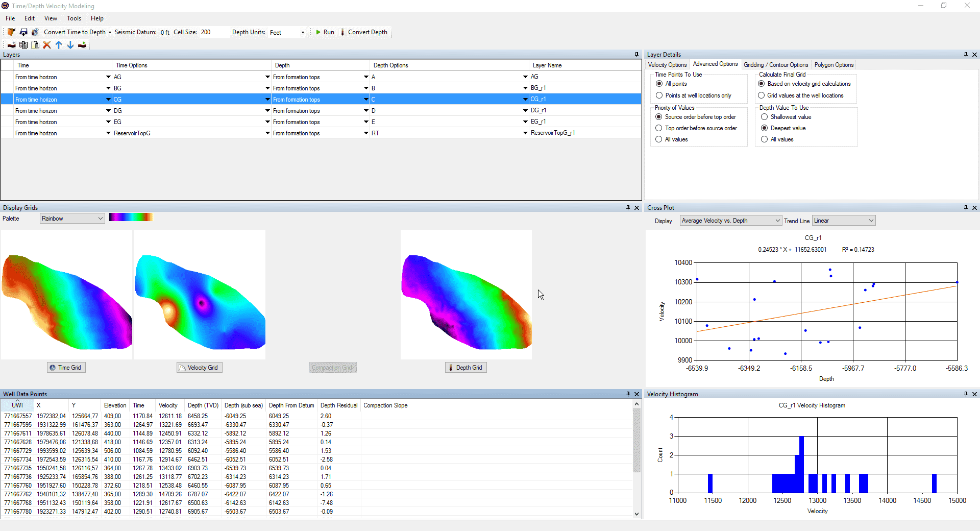Delete layer with the red X icon

[47, 45]
